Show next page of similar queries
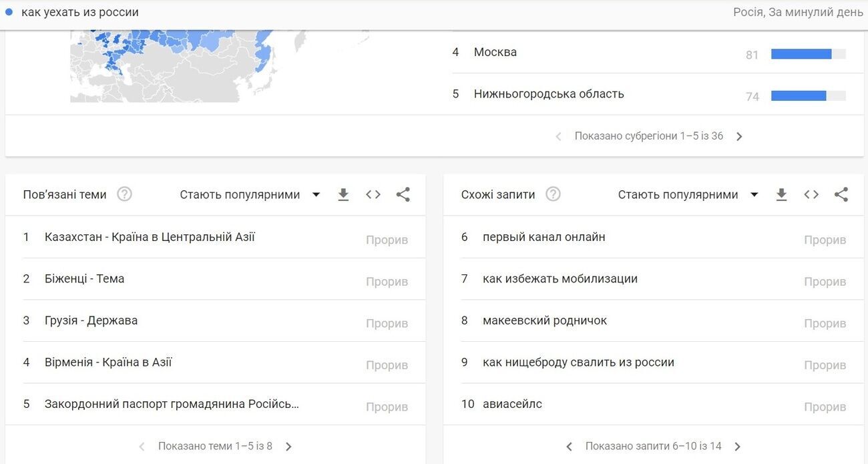Screen dimensions: 868x464 tap(737, 447)
